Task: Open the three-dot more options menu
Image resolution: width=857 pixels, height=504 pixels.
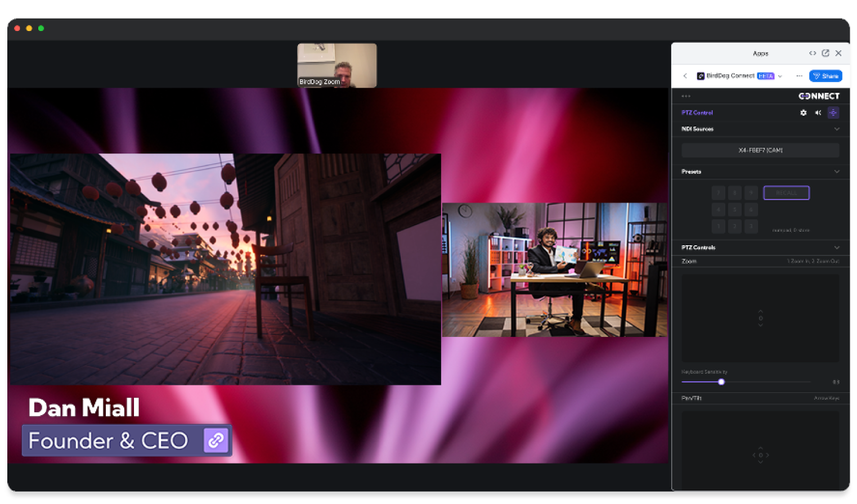Action: click(x=799, y=76)
